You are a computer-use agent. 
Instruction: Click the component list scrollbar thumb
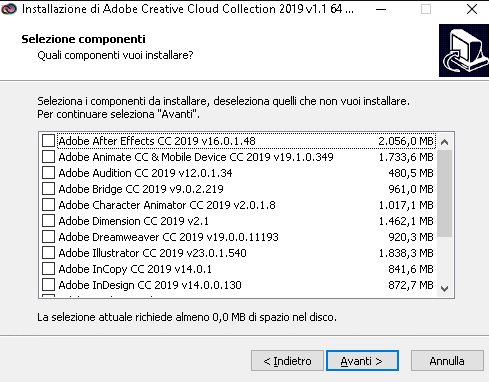tap(444, 193)
